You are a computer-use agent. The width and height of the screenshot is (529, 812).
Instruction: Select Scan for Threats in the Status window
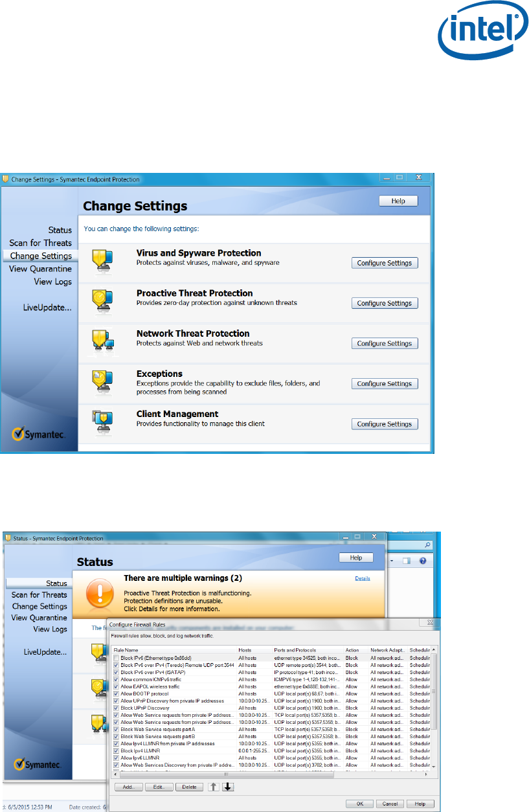tap(39, 594)
